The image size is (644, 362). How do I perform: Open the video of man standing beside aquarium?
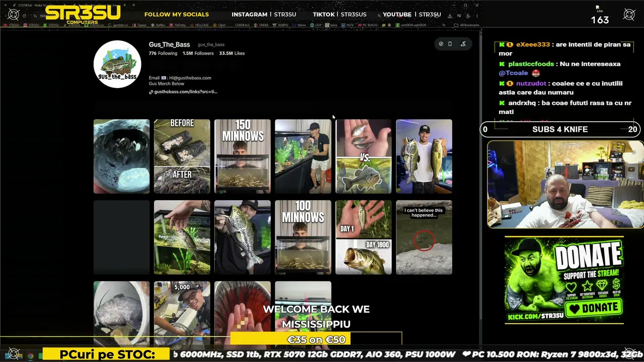pos(303,156)
